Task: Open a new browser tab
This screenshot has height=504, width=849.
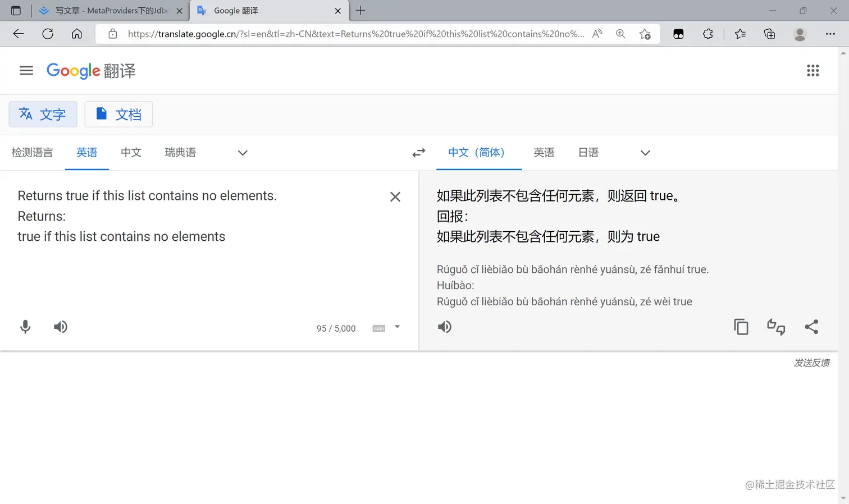Action: [360, 10]
